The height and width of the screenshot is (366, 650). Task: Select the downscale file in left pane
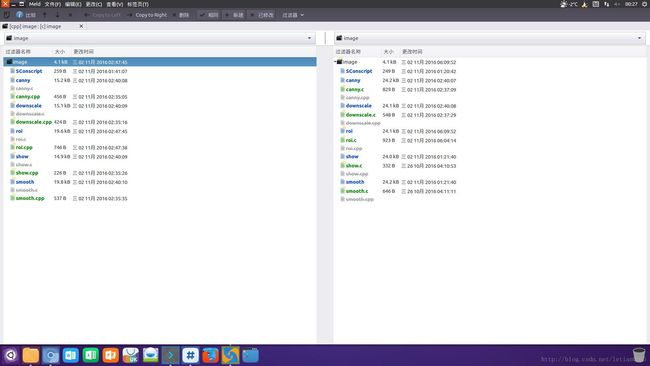click(28, 106)
